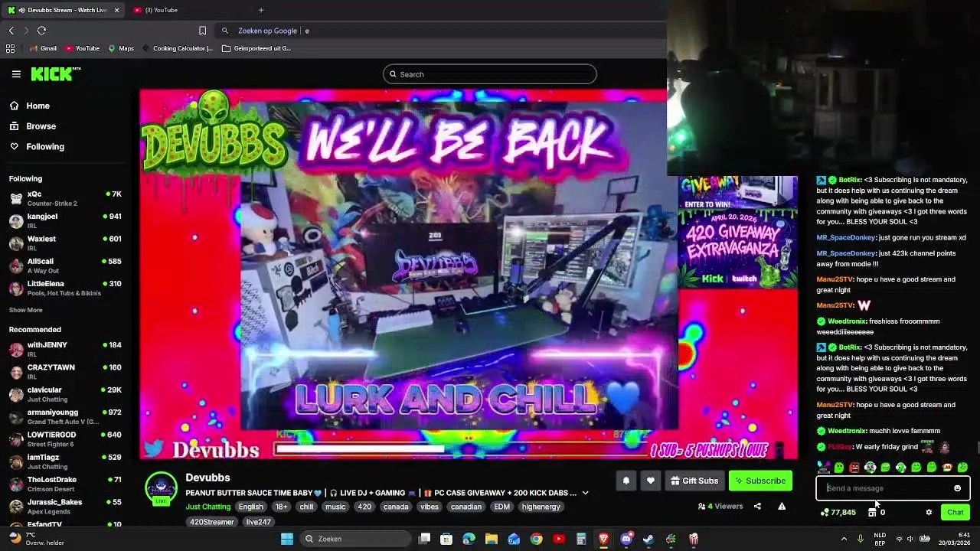Select the Devubbs Stream browser tab
This screenshot has width=980, height=551.
tap(61, 10)
